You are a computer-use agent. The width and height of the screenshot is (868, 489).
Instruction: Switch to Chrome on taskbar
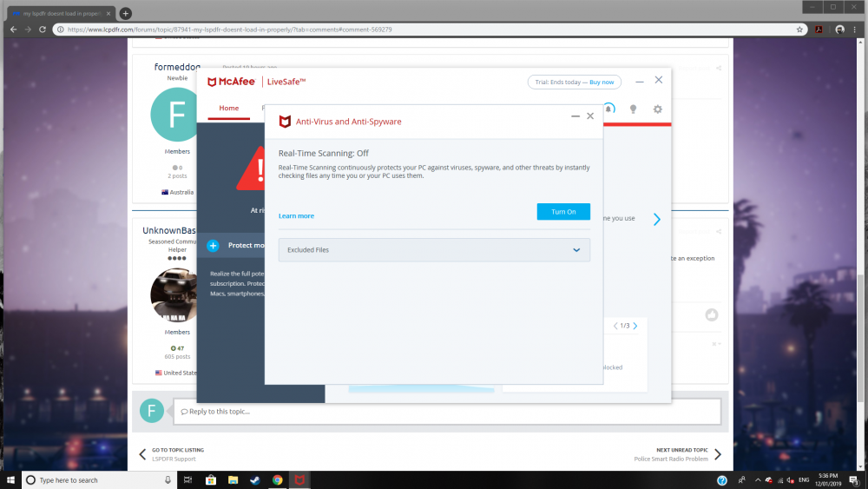(278, 480)
